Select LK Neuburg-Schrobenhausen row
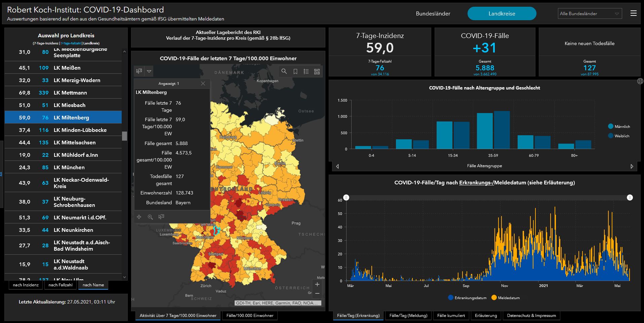Image resolution: width=644 pixels, height=323 pixels. pos(63,202)
